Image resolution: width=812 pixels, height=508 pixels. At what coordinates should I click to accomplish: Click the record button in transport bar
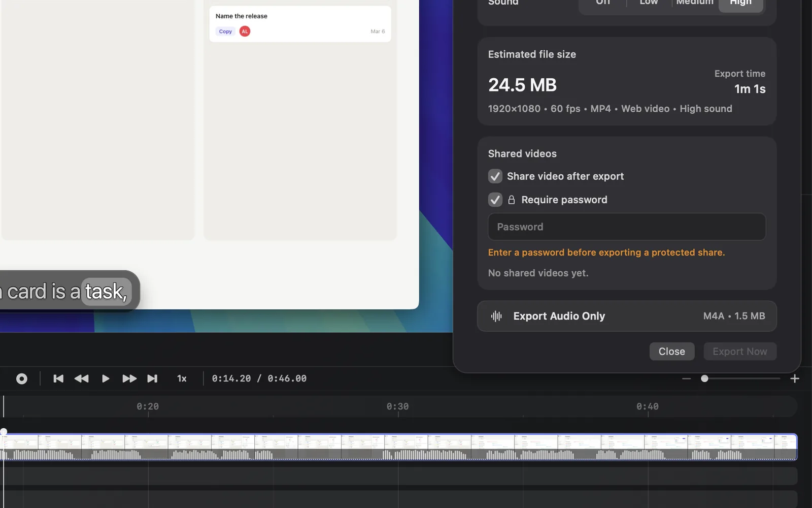pyautogui.click(x=21, y=378)
